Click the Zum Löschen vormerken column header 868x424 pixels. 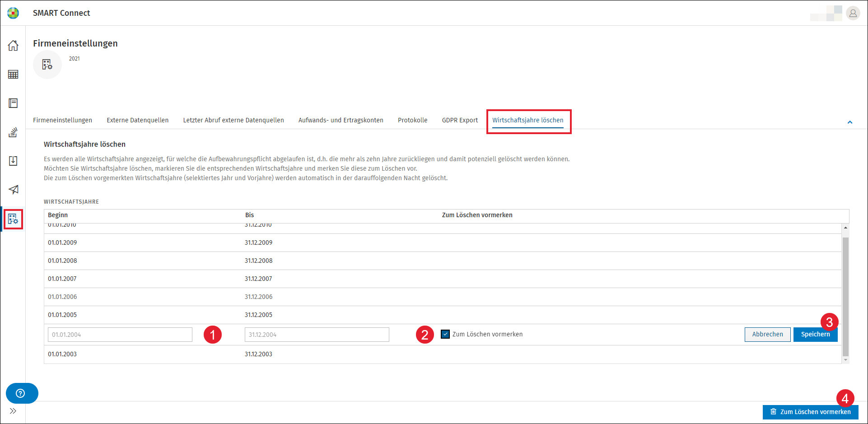(477, 215)
